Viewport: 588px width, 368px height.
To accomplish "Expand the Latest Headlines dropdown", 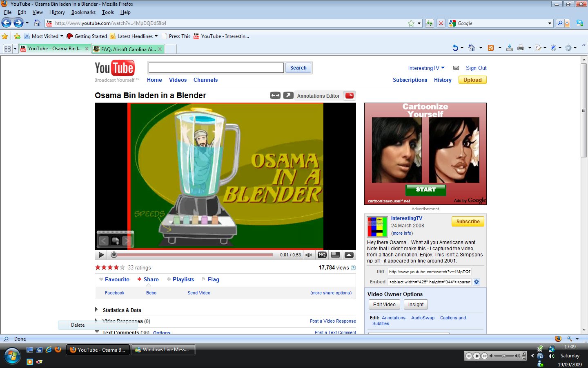I will (x=156, y=36).
